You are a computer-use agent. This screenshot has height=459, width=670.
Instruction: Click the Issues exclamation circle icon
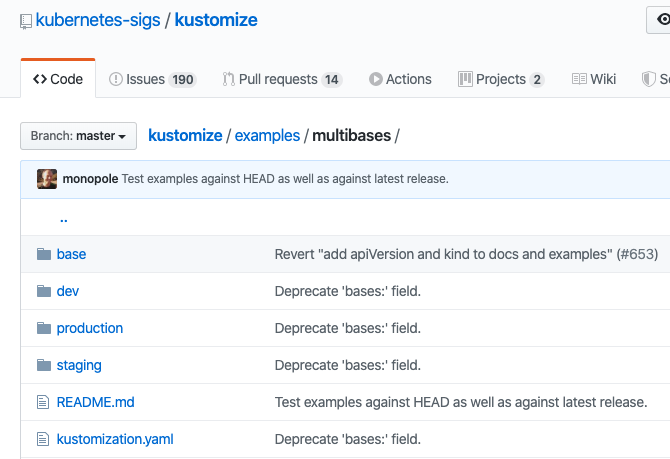point(116,79)
